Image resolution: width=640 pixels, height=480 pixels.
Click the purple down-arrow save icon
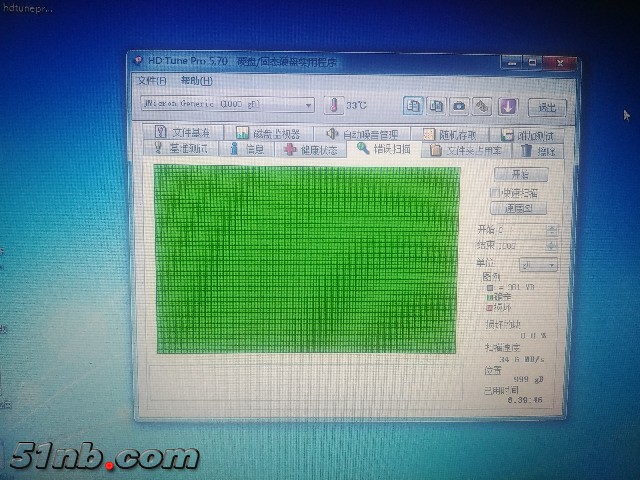508,105
